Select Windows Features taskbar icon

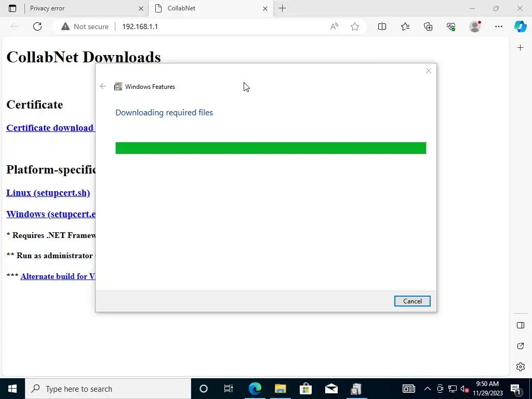point(356,389)
